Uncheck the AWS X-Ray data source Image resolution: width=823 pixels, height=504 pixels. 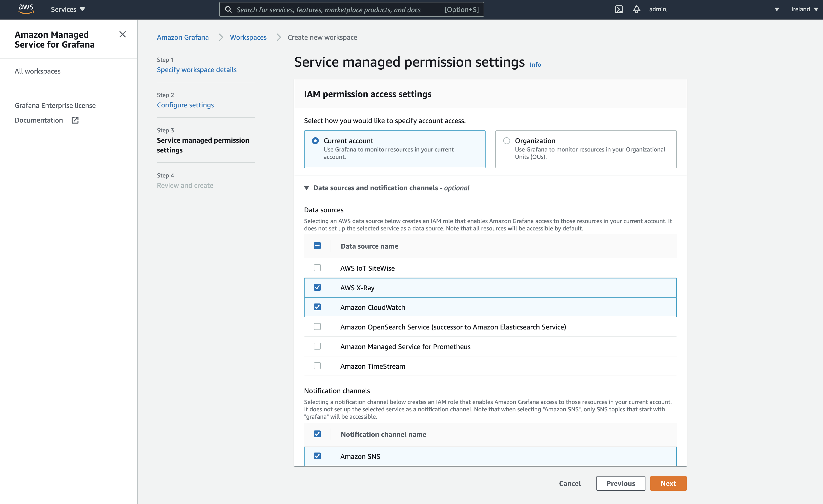pos(317,287)
